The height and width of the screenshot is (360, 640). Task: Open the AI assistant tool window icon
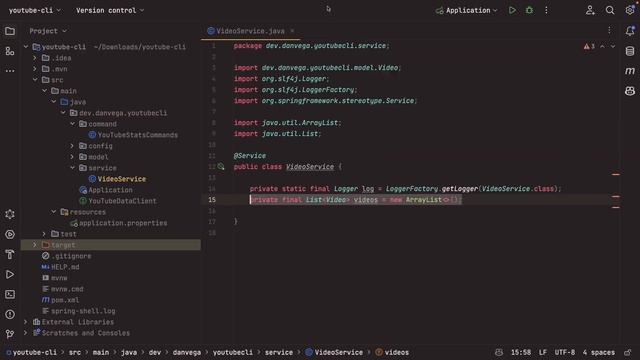click(x=630, y=91)
